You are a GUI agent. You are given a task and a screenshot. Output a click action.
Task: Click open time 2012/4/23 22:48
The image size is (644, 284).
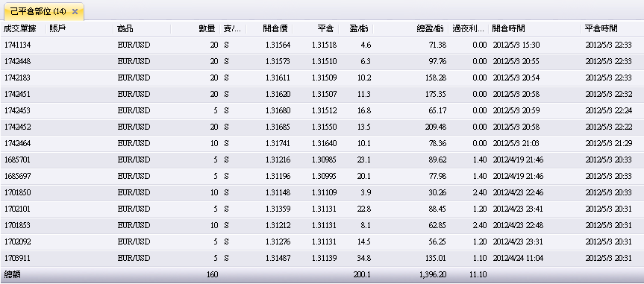pos(518,226)
